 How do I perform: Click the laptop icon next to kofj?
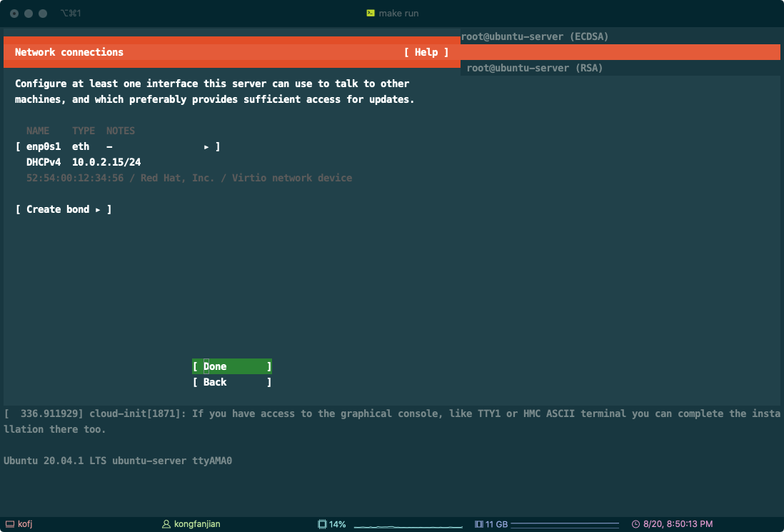pyautogui.click(x=9, y=524)
